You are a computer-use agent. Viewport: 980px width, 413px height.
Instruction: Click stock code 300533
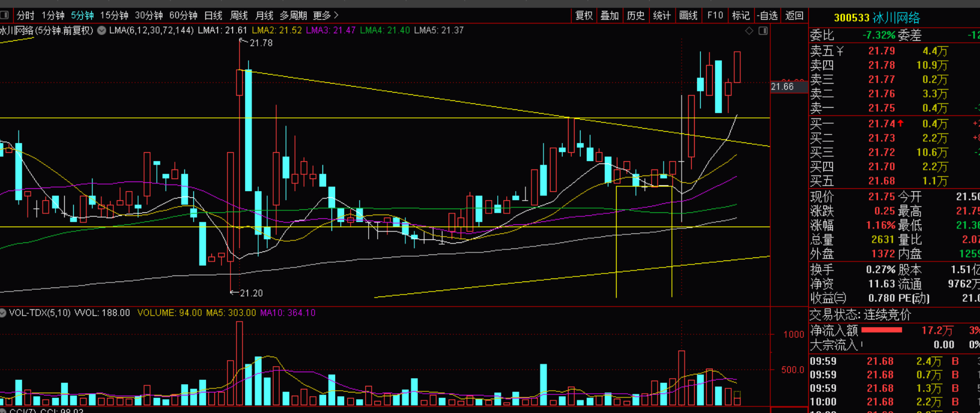(851, 17)
